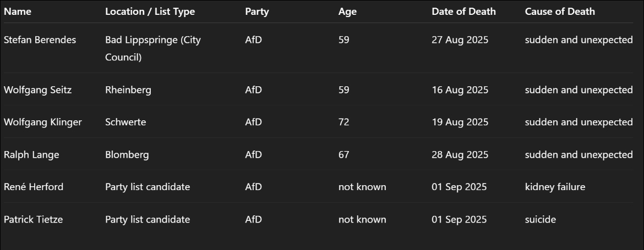Click the Schwerte location cell
Screen dimensions: 644x250
[125, 123]
